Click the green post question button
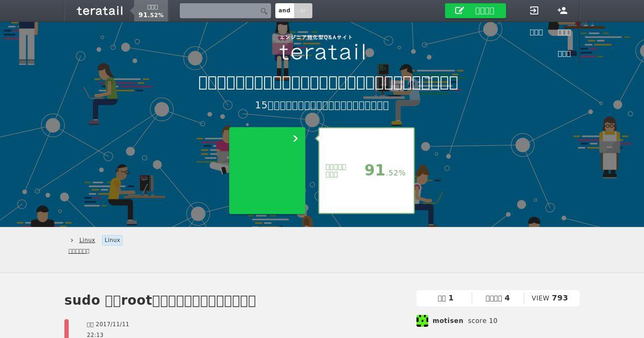Viewport: 644px width, 338px height. point(475,11)
